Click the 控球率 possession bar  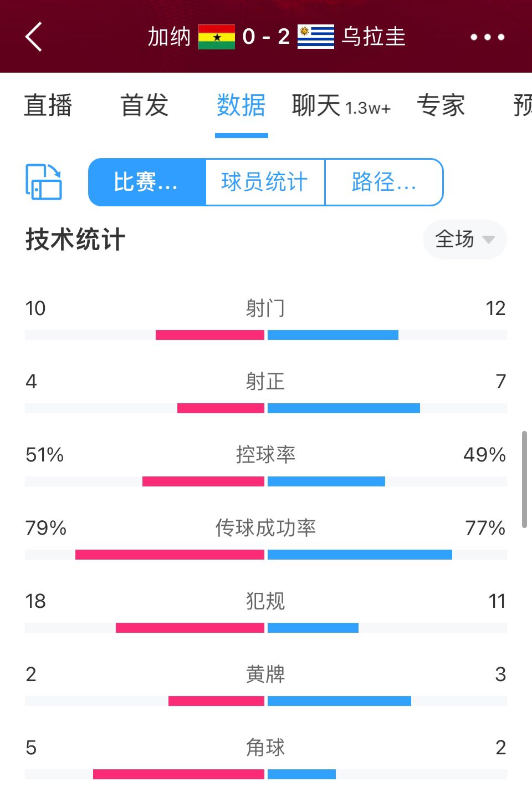click(266, 481)
